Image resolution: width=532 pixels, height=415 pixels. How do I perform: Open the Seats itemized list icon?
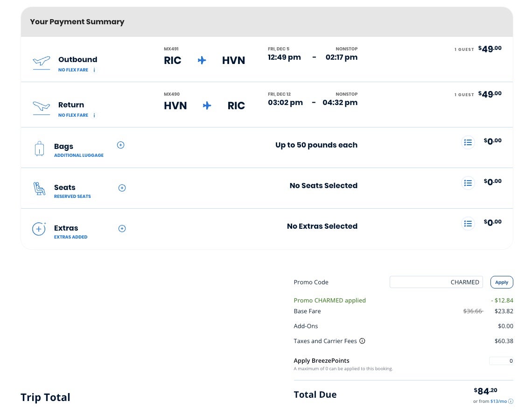click(x=468, y=183)
